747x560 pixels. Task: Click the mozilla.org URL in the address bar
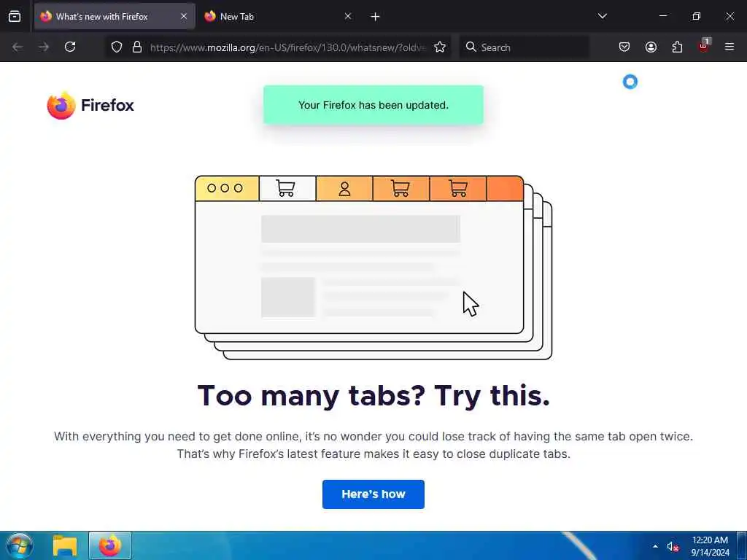(x=287, y=47)
